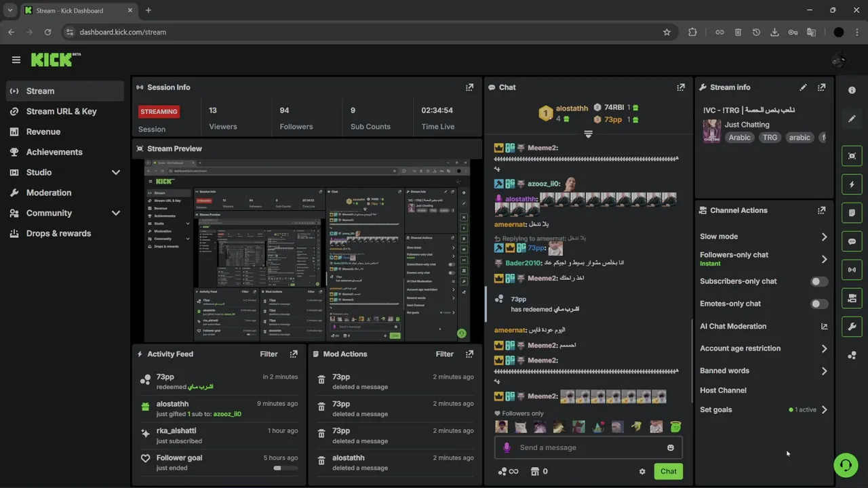Open Stream URL & Key page
The image size is (868, 488).
pyautogui.click(x=64, y=111)
